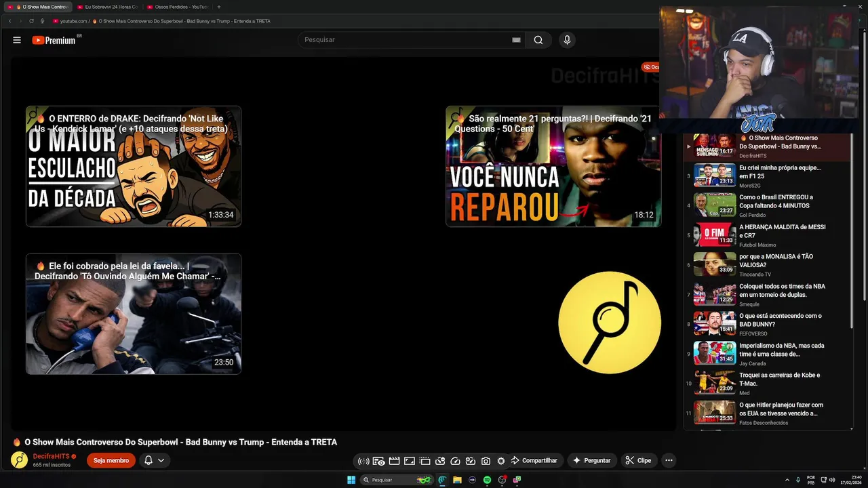Image resolution: width=868 pixels, height=488 pixels.
Task: Click the Perguntar button
Action: click(x=592, y=460)
